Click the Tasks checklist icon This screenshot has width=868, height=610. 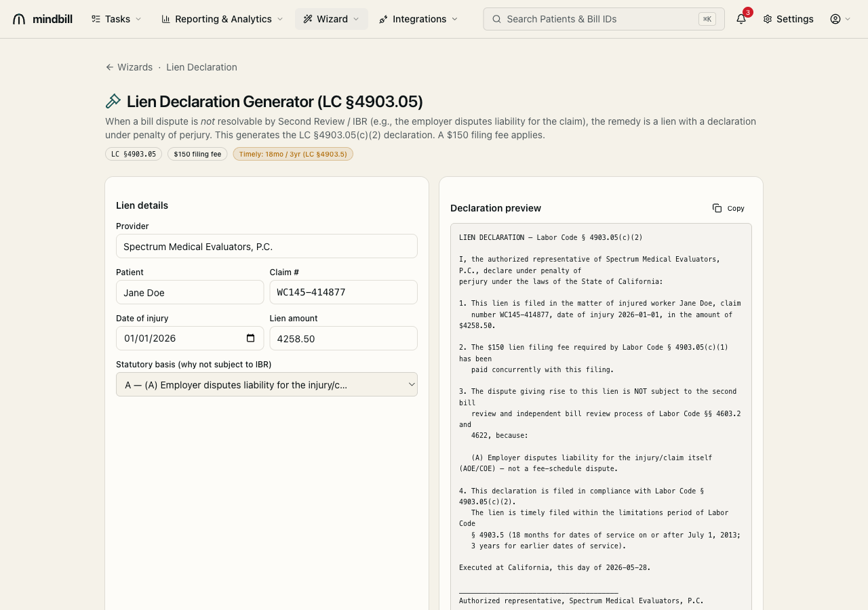[x=96, y=19]
